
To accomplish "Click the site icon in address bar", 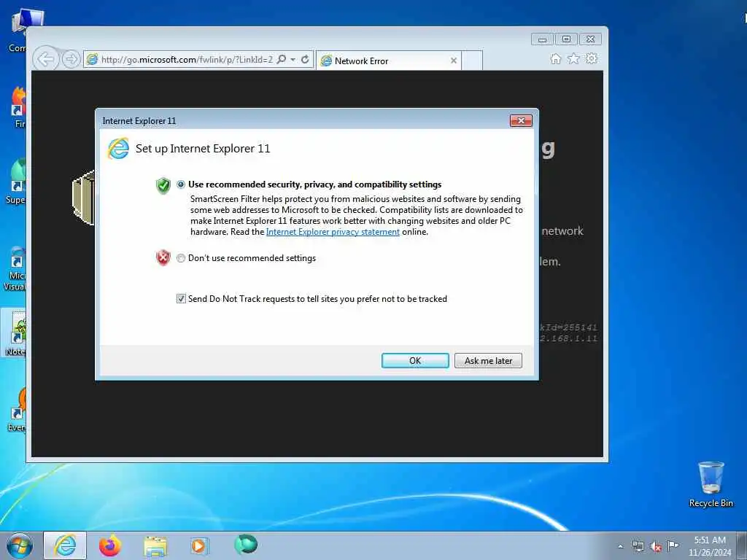I will tap(93, 60).
